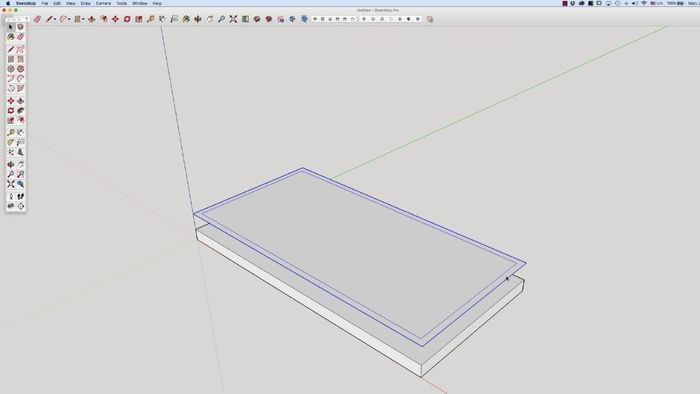The height and width of the screenshot is (394, 700).
Task: Click the Eraser icon in top toolbar
Action: click(x=38, y=19)
